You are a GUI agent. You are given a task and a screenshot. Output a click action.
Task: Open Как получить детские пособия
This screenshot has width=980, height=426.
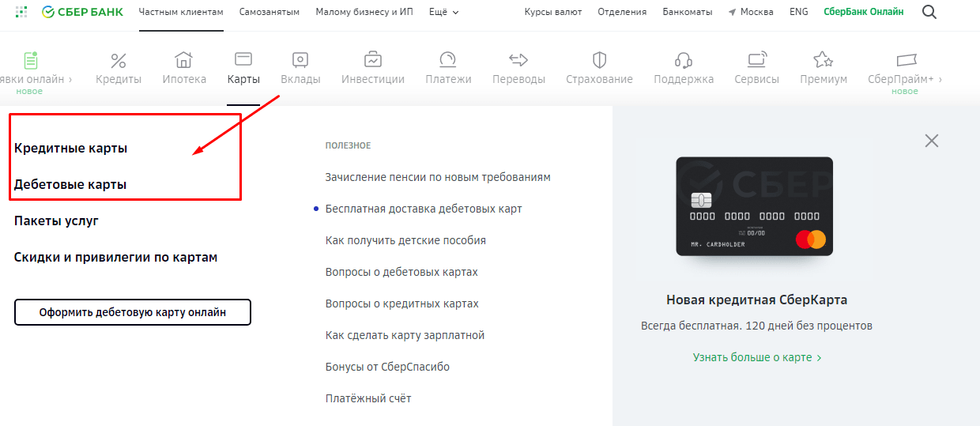click(x=405, y=240)
